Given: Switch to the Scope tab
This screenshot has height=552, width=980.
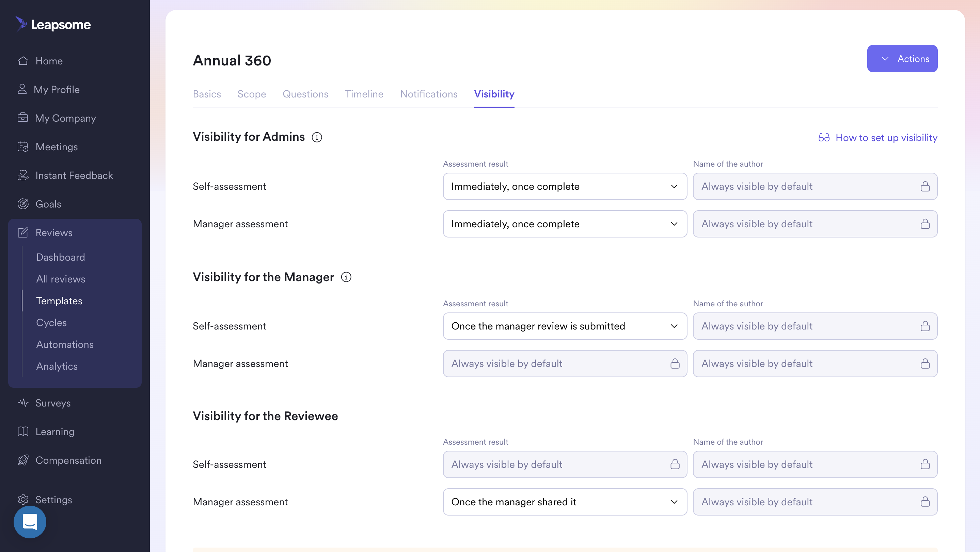Looking at the screenshot, I should click(x=251, y=94).
